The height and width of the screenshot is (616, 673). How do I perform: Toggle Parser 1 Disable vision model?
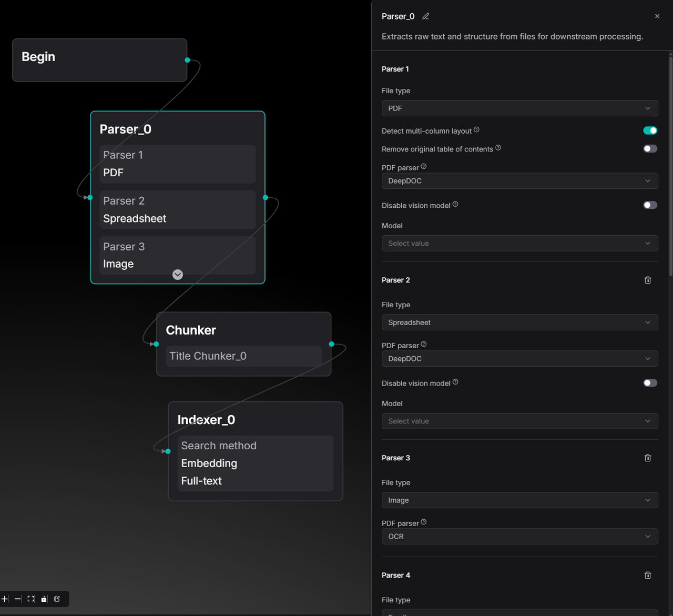click(x=650, y=205)
